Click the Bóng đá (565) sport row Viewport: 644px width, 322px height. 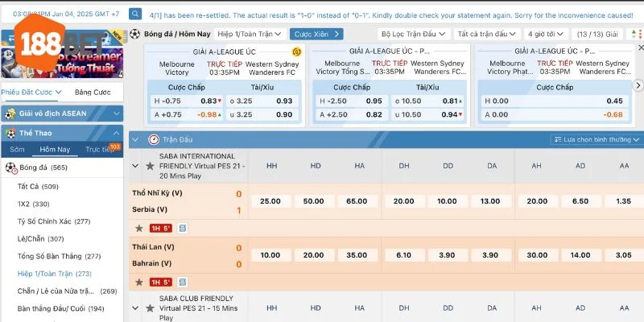pos(62,167)
